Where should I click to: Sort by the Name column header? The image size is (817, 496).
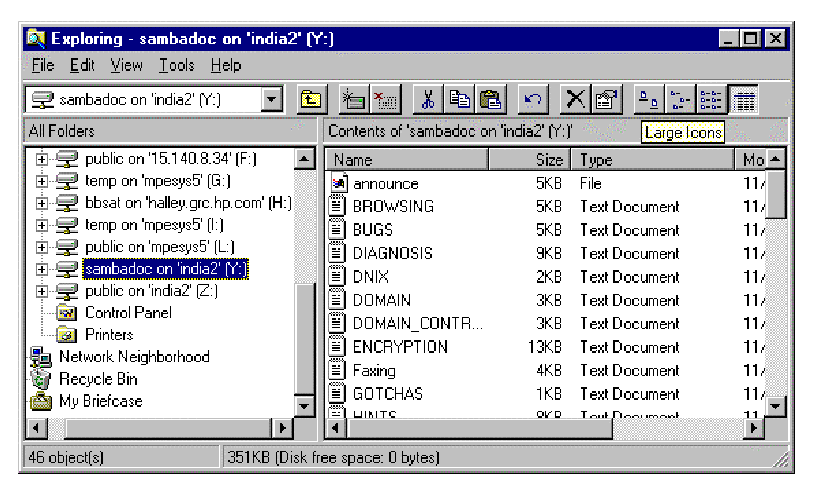click(407, 160)
